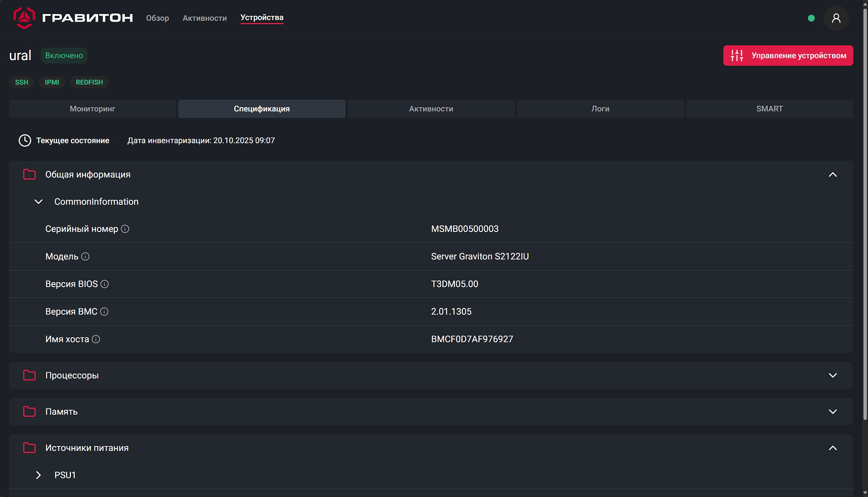Click info icon beside Версия BMC
Viewport: 868px width, 497px height.
tap(104, 312)
